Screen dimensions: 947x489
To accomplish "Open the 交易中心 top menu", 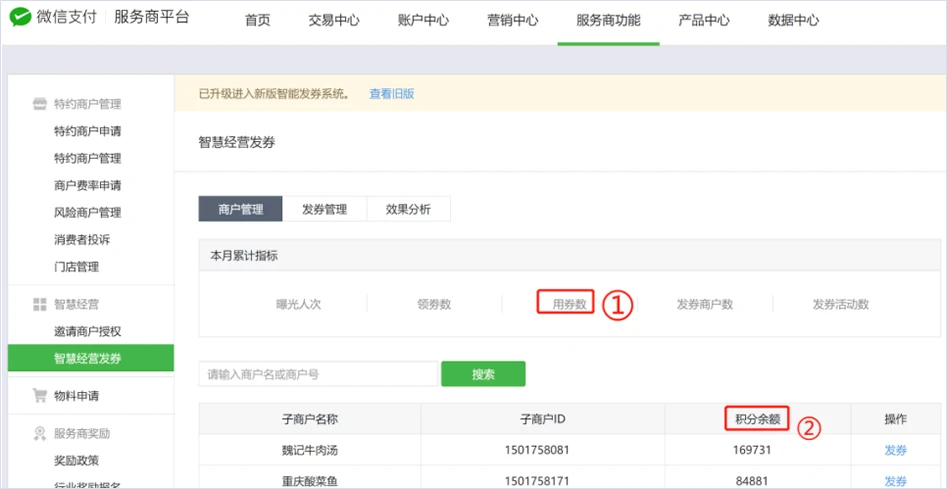I will point(334,21).
